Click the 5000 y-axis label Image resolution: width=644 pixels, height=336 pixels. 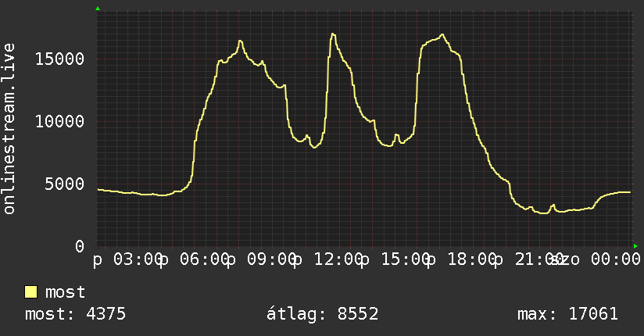65,184
